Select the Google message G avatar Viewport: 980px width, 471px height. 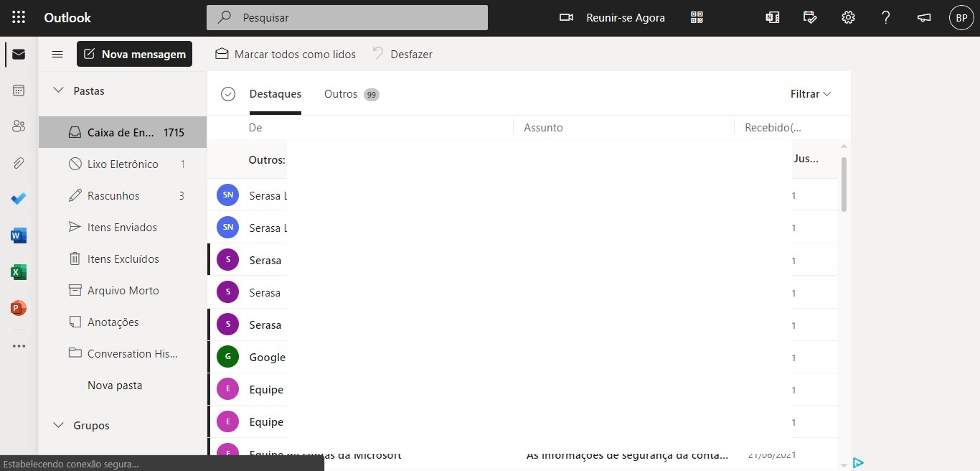[x=227, y=357]
